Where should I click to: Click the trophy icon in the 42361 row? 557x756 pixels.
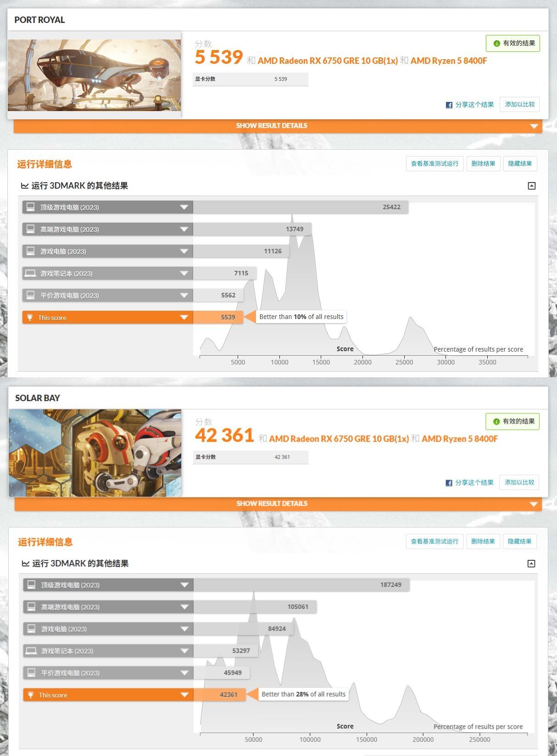coord(31,695)
